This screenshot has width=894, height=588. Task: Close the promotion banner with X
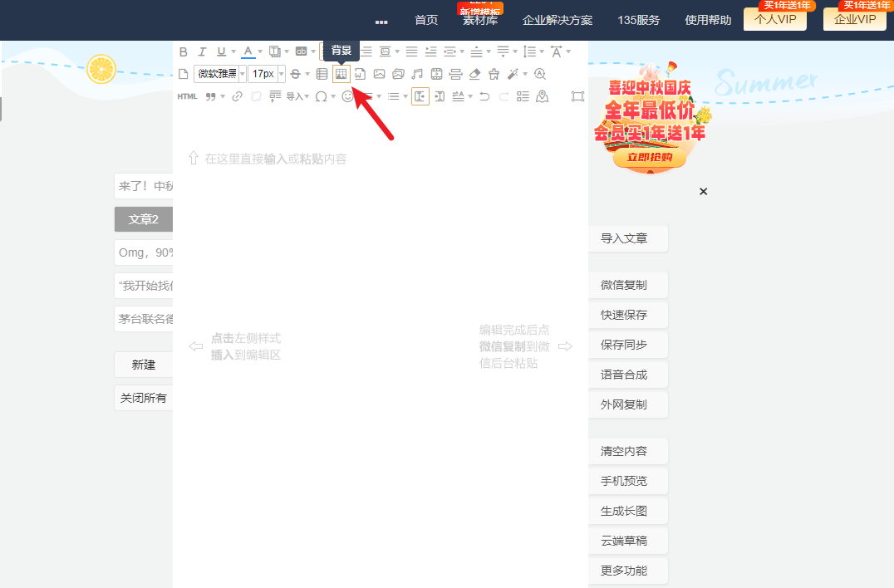pos(704,192)
